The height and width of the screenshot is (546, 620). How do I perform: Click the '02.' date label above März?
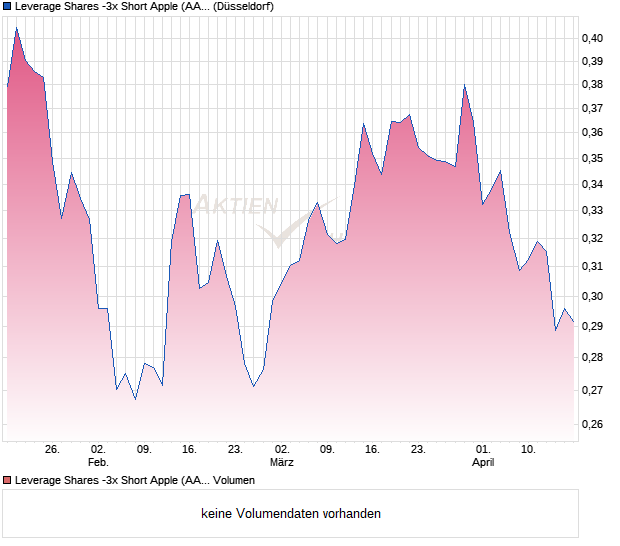click(x=282, y=450)
